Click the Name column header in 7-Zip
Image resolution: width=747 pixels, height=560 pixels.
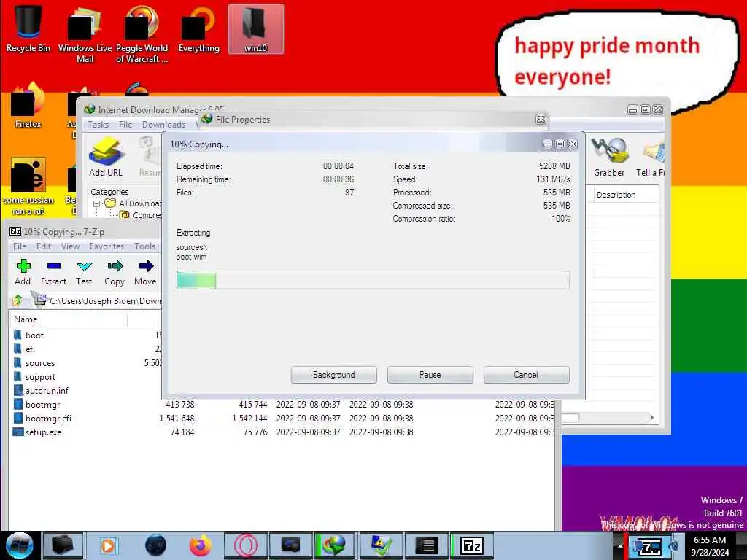click(x=68, y=319)
